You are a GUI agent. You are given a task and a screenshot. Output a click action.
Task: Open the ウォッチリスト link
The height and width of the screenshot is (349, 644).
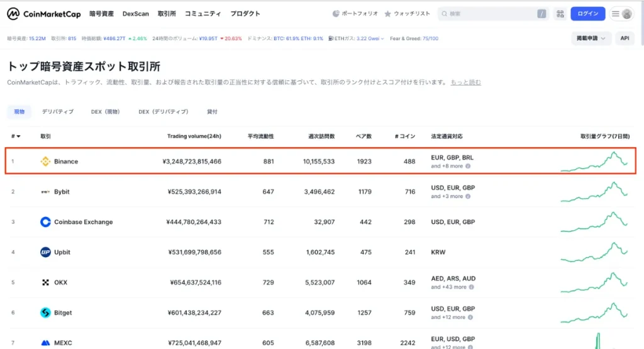pyautogui.click(x=412, y=14)
